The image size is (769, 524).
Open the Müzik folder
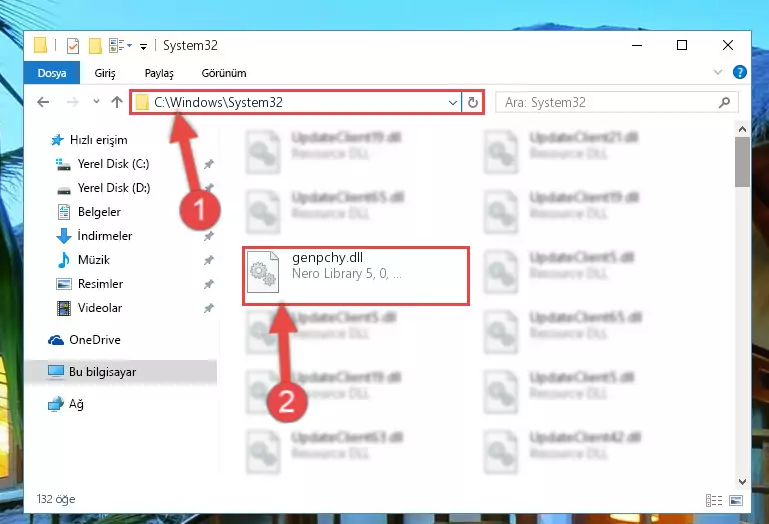coord(94,260)
